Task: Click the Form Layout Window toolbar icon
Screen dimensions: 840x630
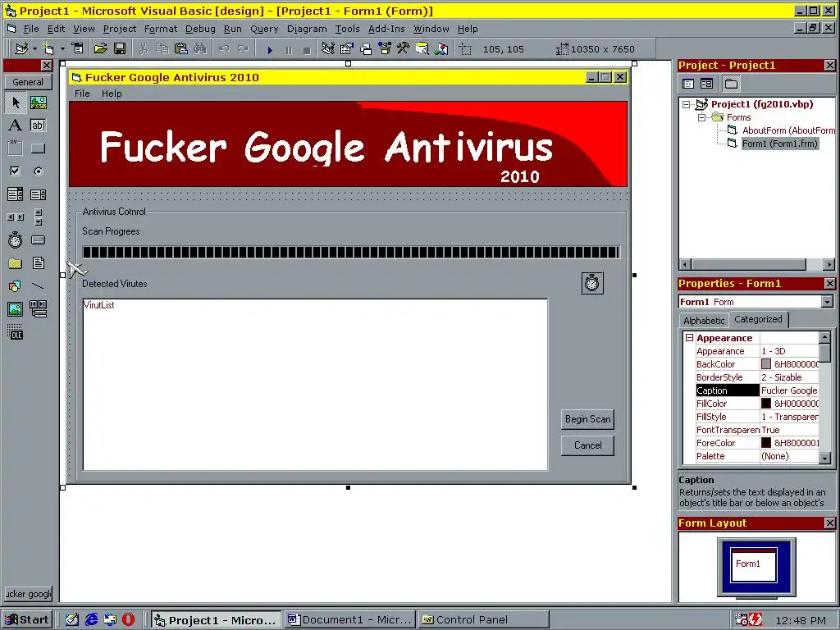Action: click(x=366, y=48)
